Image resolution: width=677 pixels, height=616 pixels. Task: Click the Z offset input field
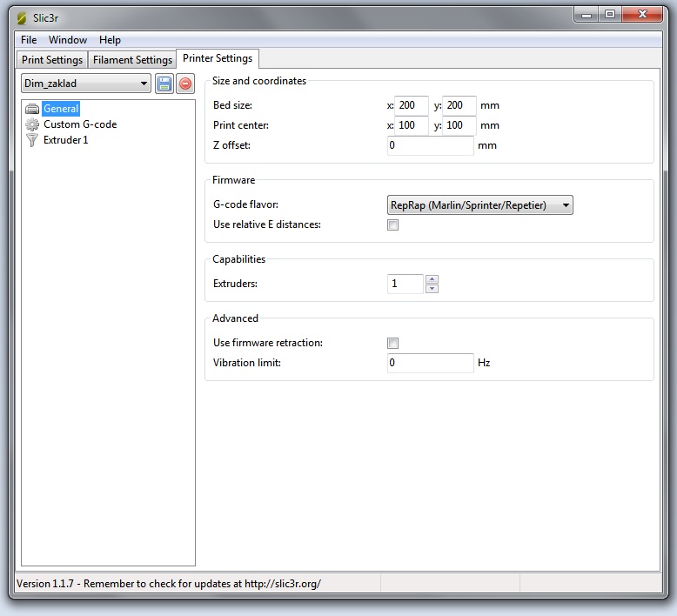click(431, 145)
